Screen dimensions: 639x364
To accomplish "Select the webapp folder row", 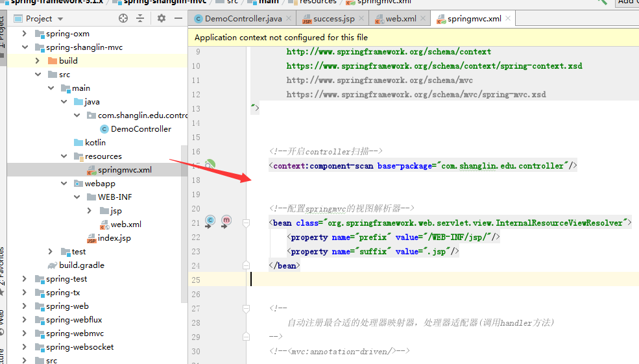I will (x=97, y=184).
